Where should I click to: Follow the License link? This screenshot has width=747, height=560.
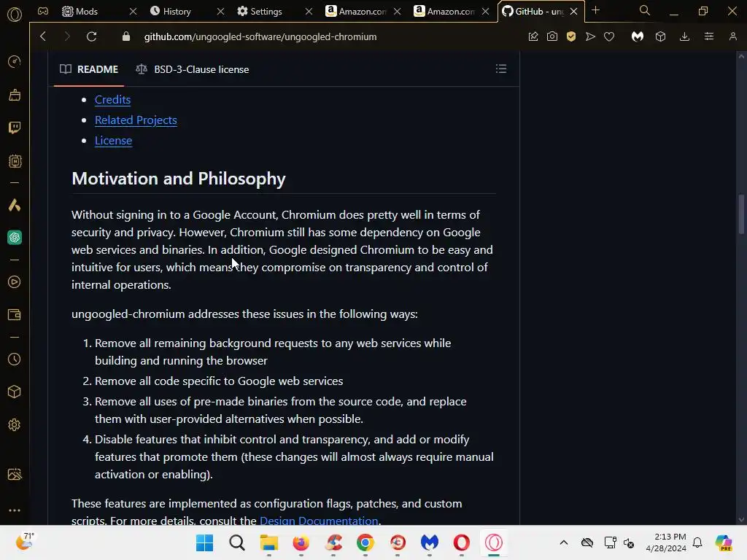(x=113, y=141)
